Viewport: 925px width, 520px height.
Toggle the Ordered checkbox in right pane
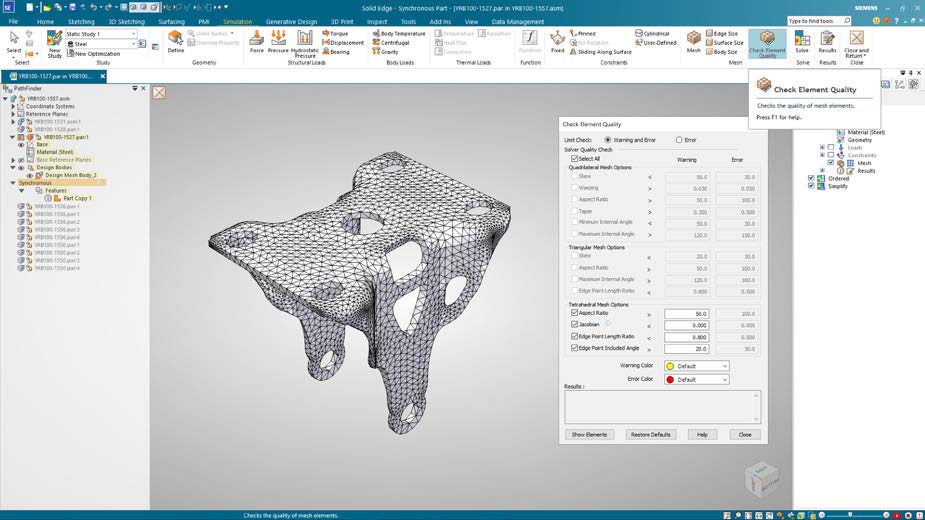coord(811,178)
